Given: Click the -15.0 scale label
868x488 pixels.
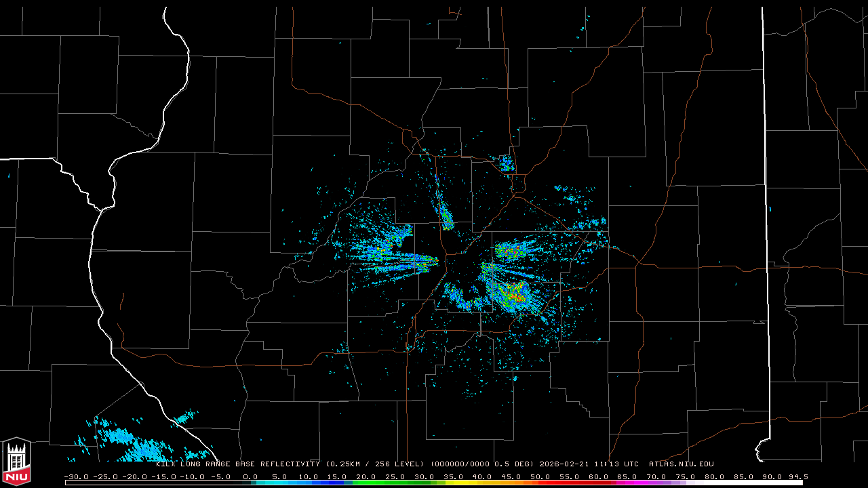Looking at the screenshot, I should (163, 477).
